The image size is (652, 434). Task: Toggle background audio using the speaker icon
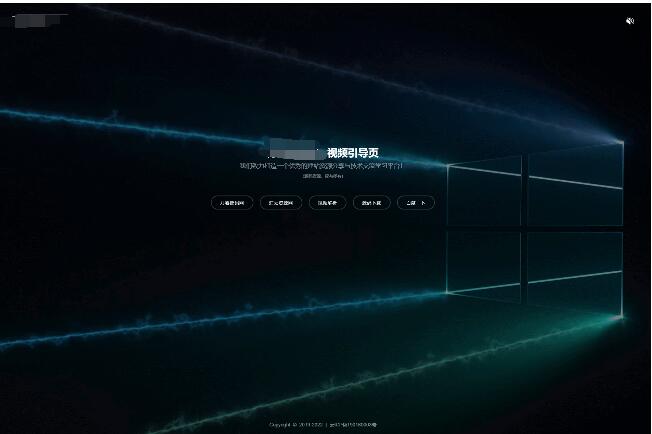629,20
